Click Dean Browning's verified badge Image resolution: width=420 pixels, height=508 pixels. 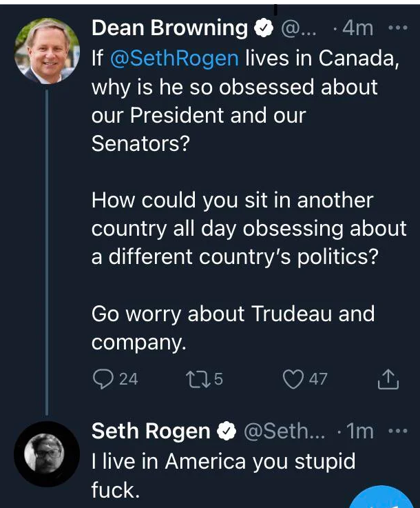click(x=262, y=29)
